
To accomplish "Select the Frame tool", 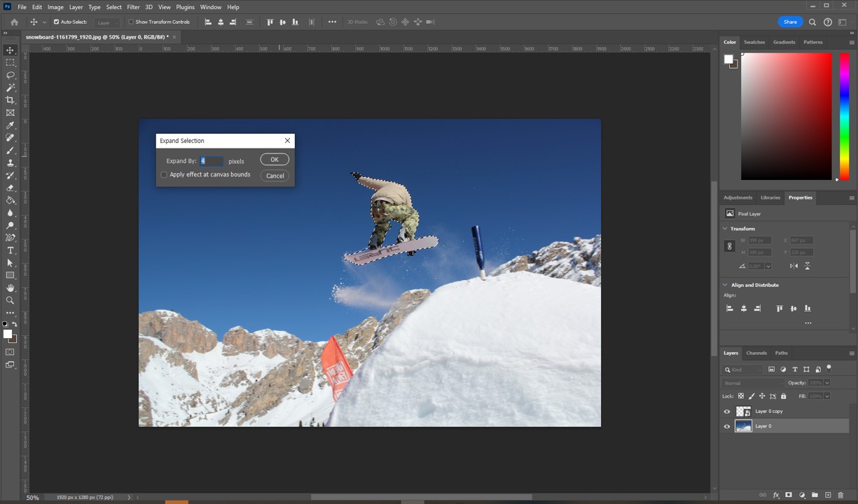I will 10,113.
